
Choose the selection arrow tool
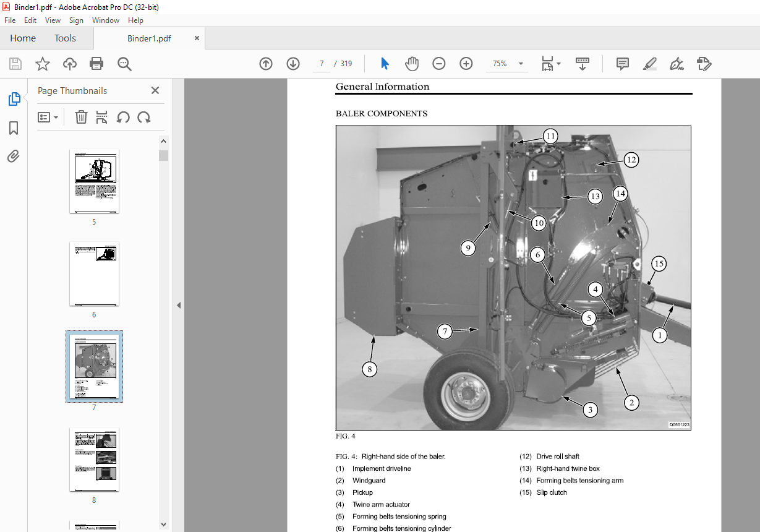[x=385, y=64]
